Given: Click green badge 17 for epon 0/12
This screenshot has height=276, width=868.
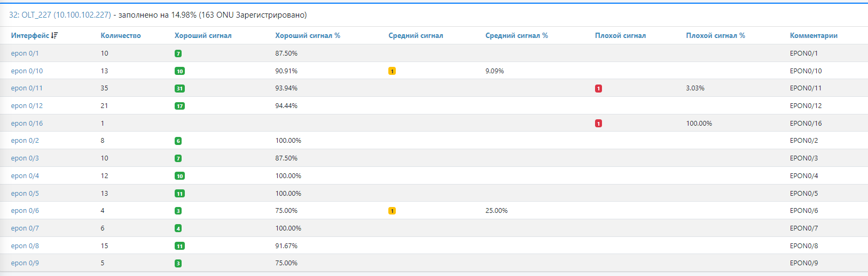Looking at the screenshot, I should coord(179,106).
